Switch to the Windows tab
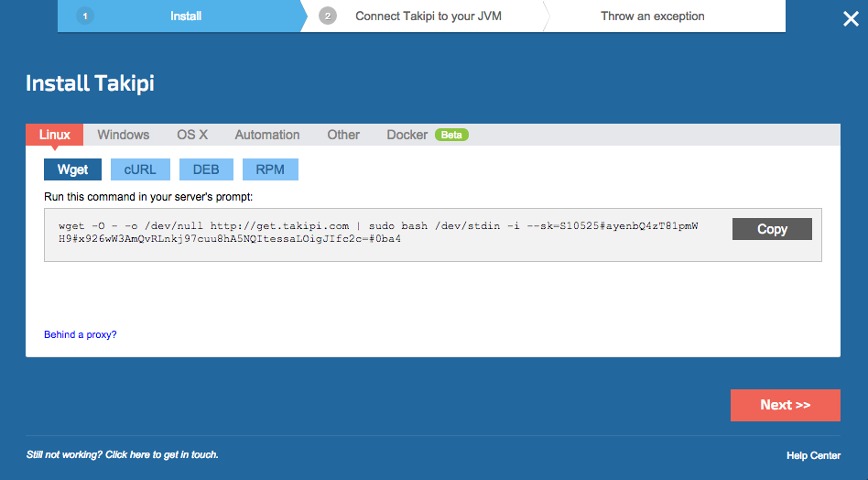868x480 pixels. pyautogui.click(x=124, y=135)
